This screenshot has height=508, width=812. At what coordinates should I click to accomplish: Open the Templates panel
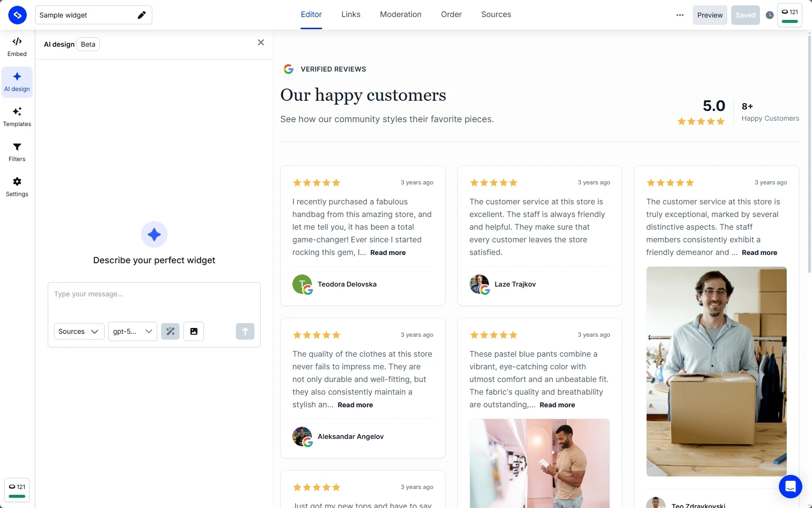tap(17, 117)
